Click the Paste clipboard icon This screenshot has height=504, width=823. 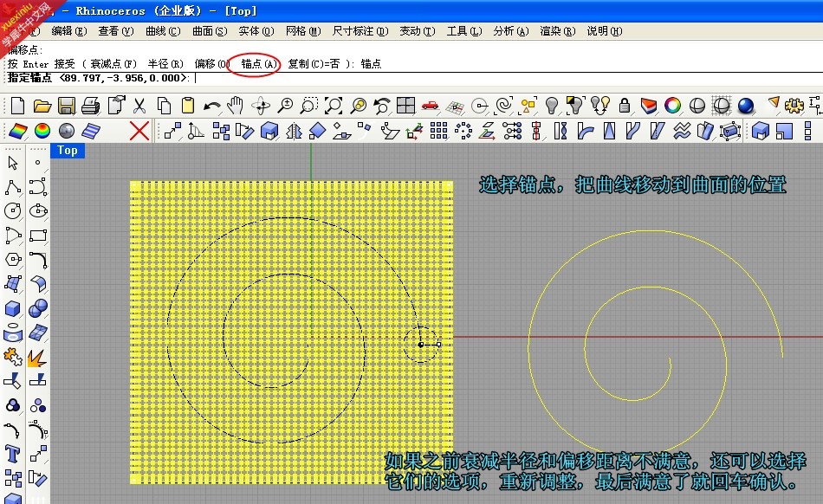pos(187,106)
